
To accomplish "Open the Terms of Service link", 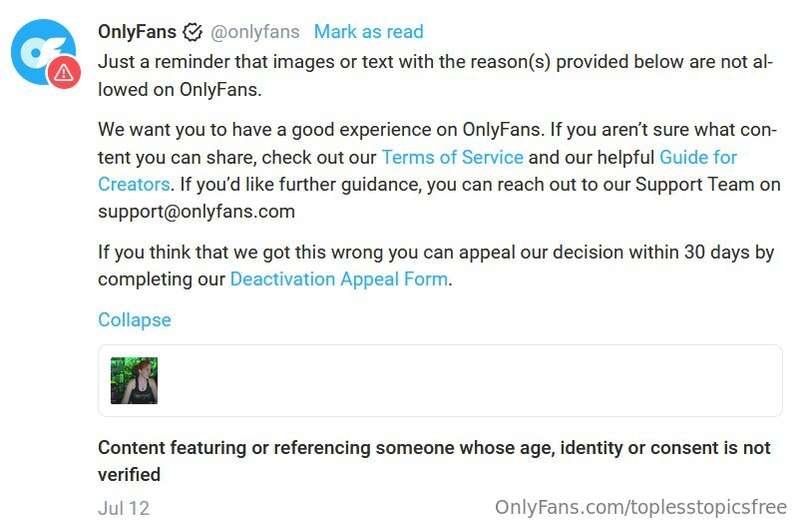I will click(453, 157).
